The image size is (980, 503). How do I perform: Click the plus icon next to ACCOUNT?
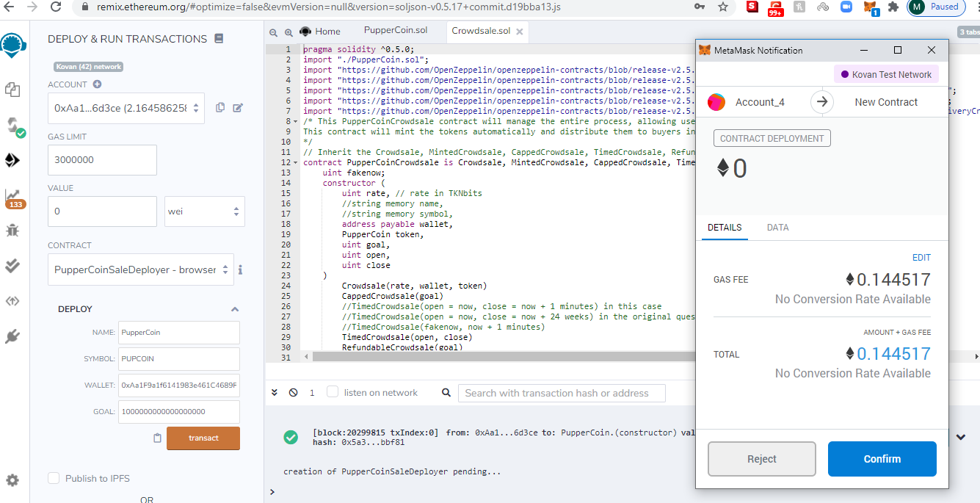[97, 84]
